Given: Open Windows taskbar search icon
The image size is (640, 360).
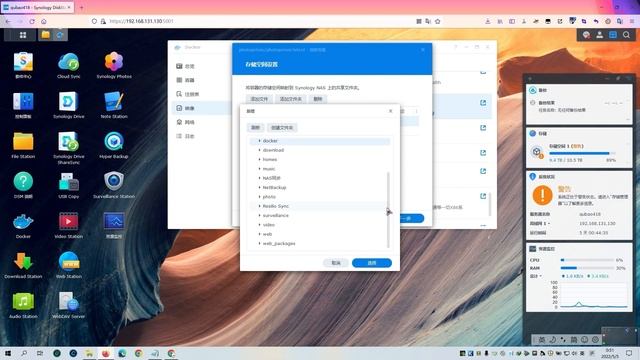Looking at the screenshot, I should 24,353.
